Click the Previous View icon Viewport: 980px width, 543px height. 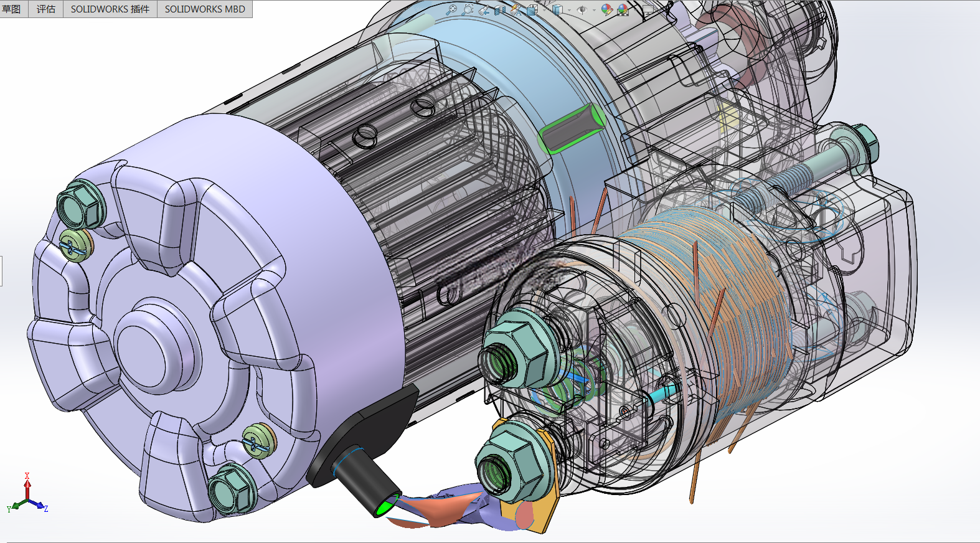tap(484, 10)
